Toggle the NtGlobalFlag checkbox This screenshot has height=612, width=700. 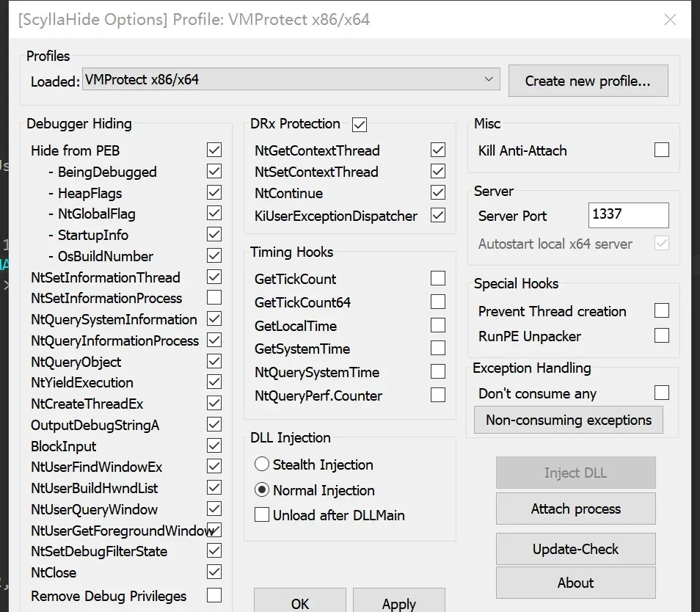point(214,214)
